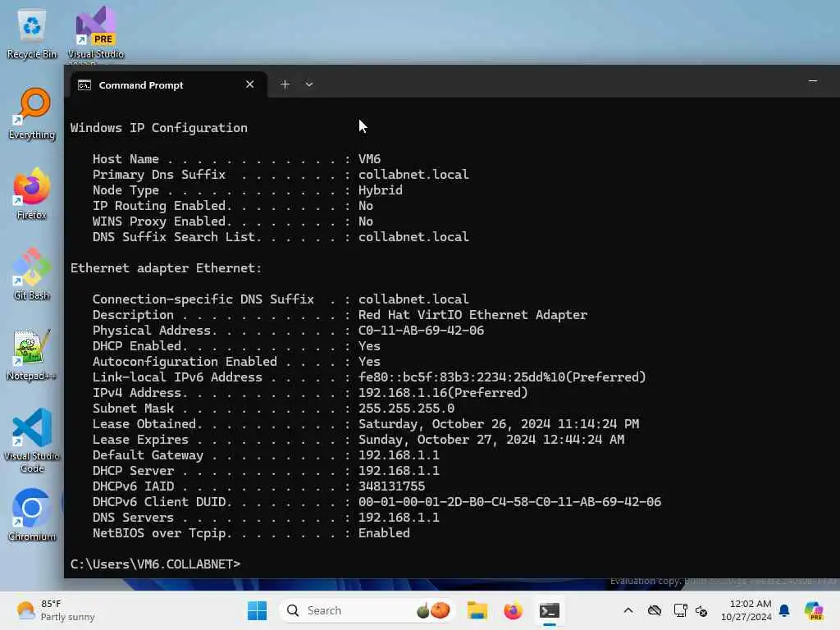Viewport: 840px width, 630px height.
Task: Show hidden system tray icons
Action: point(628,610)
